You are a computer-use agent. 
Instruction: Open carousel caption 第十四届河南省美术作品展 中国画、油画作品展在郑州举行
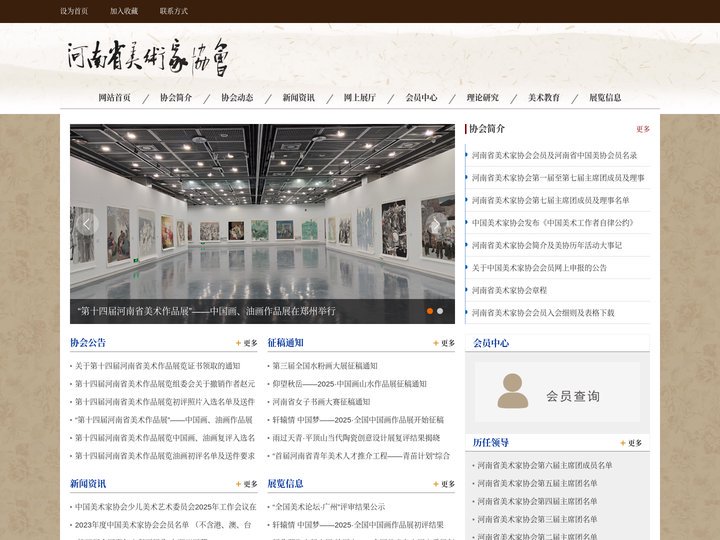pos(207,311)
